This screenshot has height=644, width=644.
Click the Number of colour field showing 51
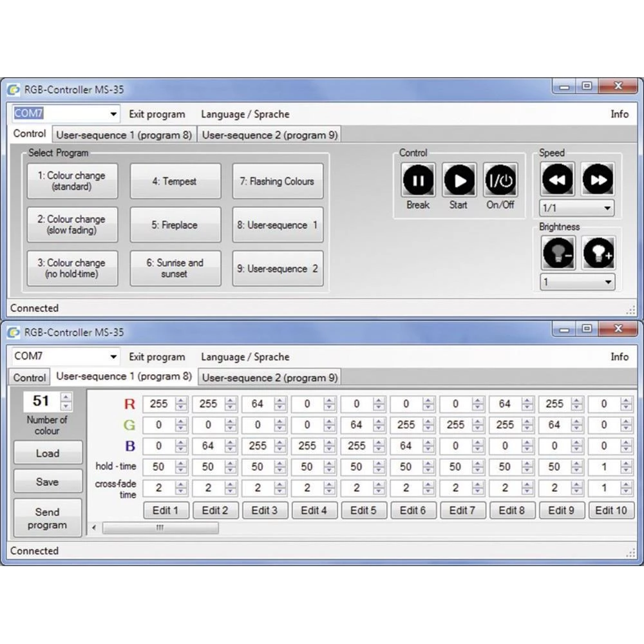41,401
